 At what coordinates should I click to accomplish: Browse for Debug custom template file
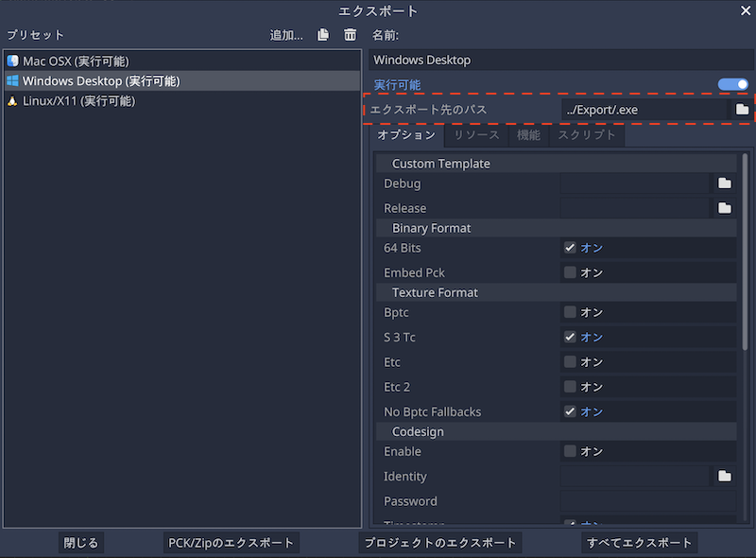724,183
